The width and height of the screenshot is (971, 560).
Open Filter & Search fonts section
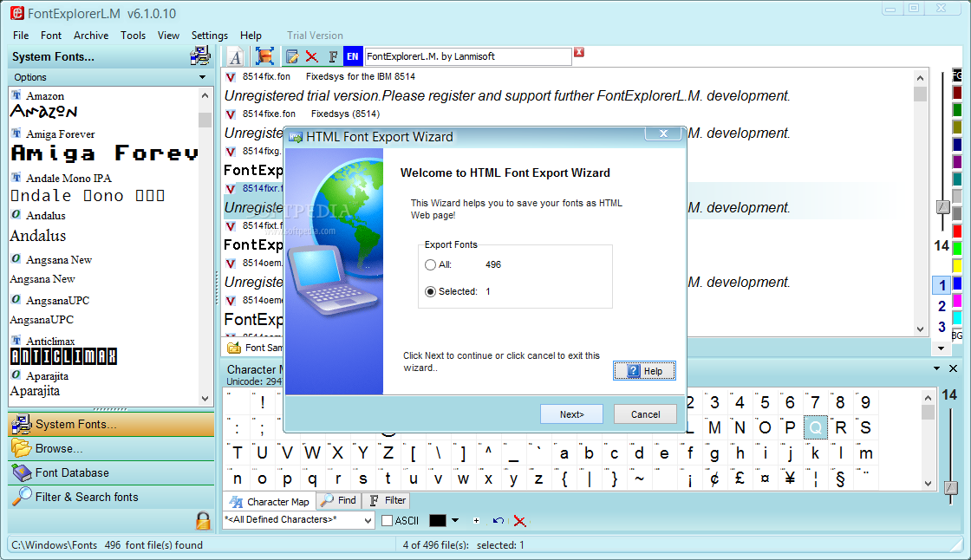point(111,497)
